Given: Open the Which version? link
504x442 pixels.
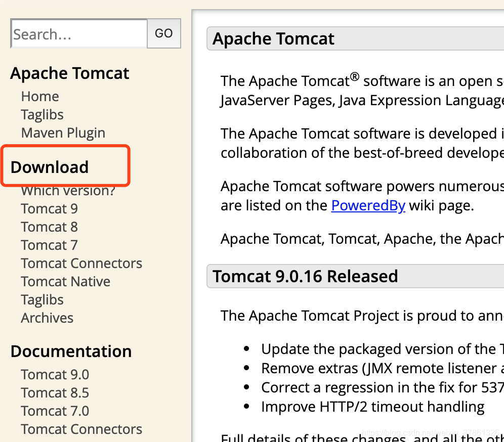Looking at the screenshot, I should [68, 191].
